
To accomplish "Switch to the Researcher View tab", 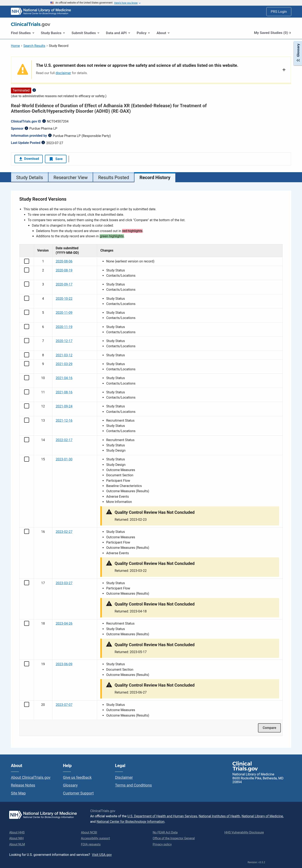I will (x=70, y=178).
